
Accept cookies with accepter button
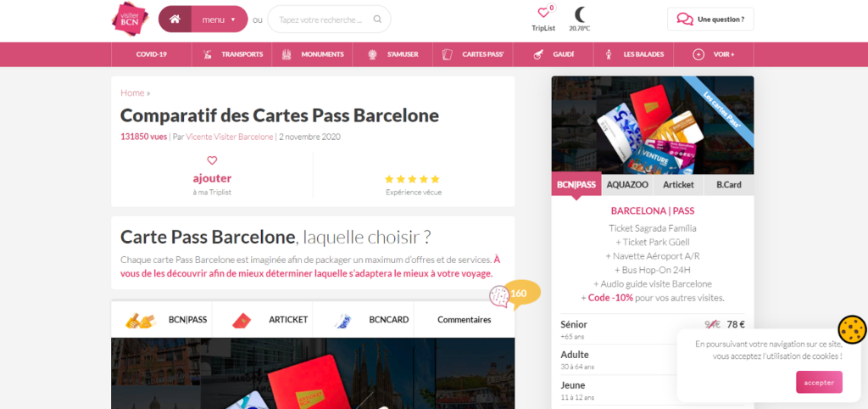(820, 383)
